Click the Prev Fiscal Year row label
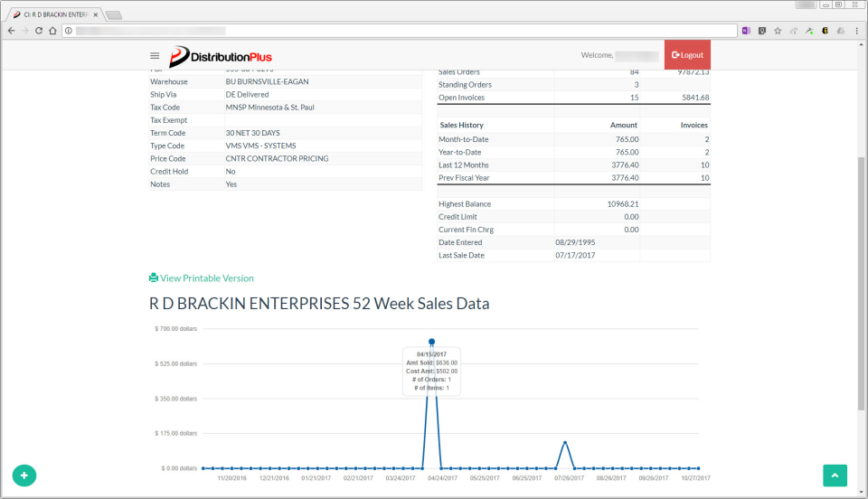 464,178
